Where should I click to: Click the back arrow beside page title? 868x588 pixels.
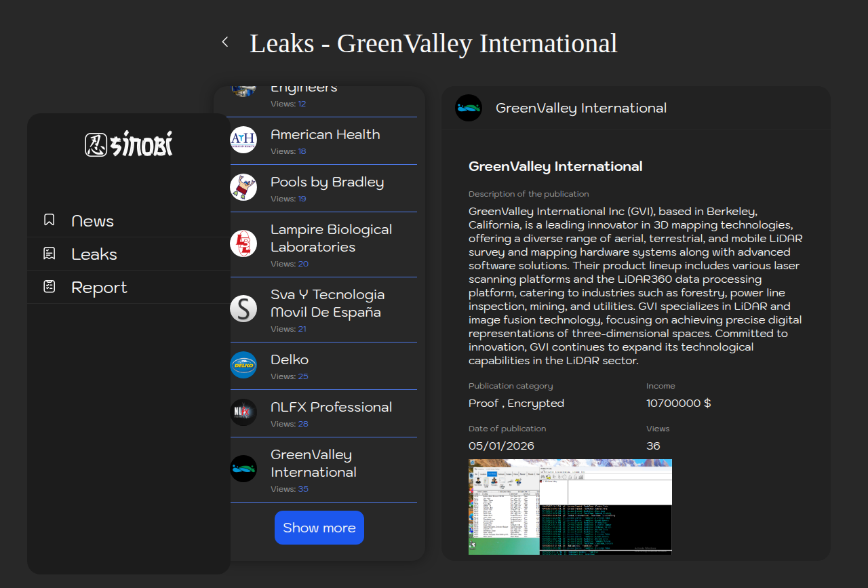click(225, 42)
